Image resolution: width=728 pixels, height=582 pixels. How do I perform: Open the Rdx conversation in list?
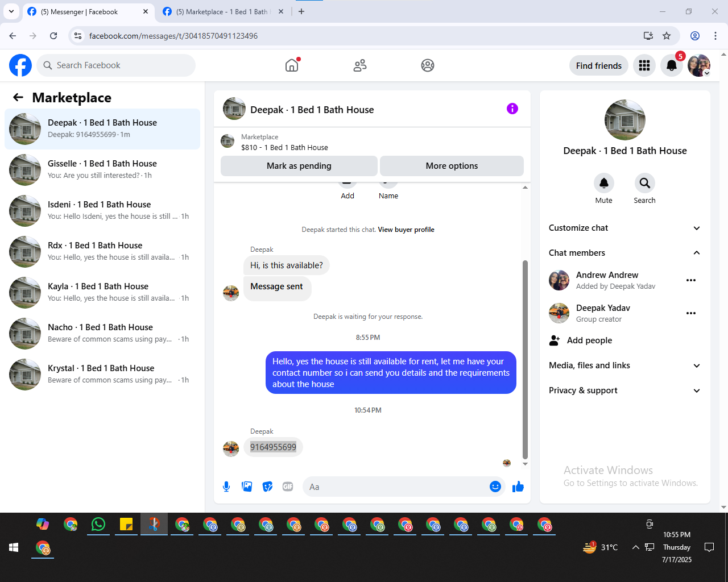click(102, 252)
